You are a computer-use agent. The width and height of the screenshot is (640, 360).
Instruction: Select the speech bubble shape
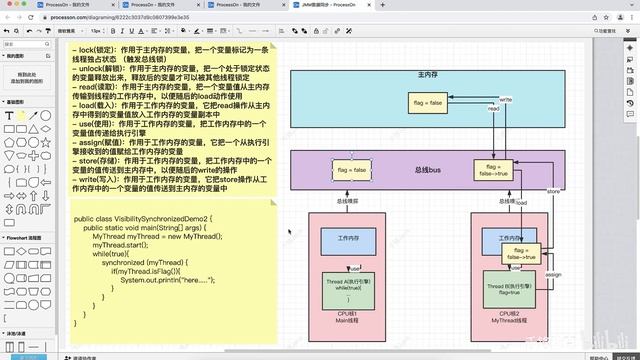pos(9,169)
